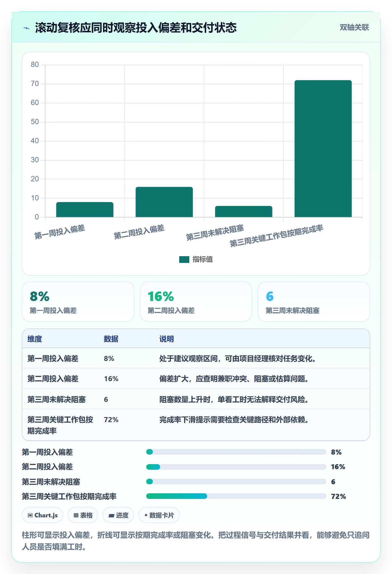Click the table cell 阻塞数量上升时，单看工时无法解释交付风险。
Screen dimensions: 392x574
(234, 399)
